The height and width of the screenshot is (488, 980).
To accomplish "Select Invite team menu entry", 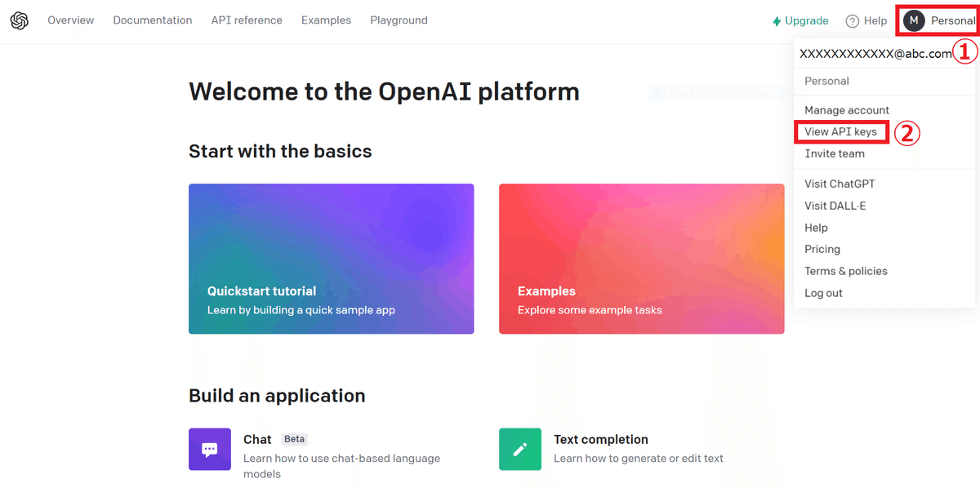I will [x=835, y=153].
